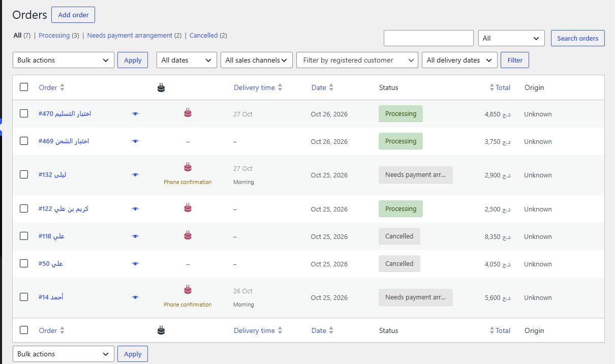This screenshot has width=615, height=364.
Task: Check the box for order #14
Action: tap(24, 297)
